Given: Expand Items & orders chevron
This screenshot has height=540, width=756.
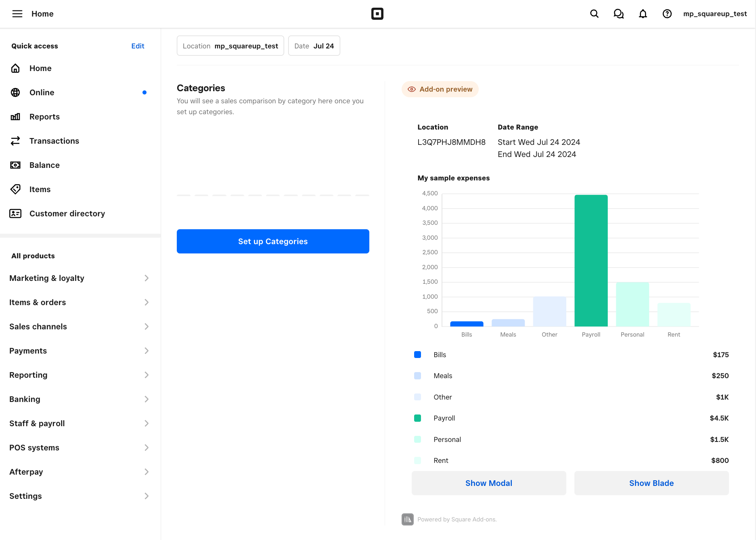Looking at the screenshot, I should [x=147, y=302].
